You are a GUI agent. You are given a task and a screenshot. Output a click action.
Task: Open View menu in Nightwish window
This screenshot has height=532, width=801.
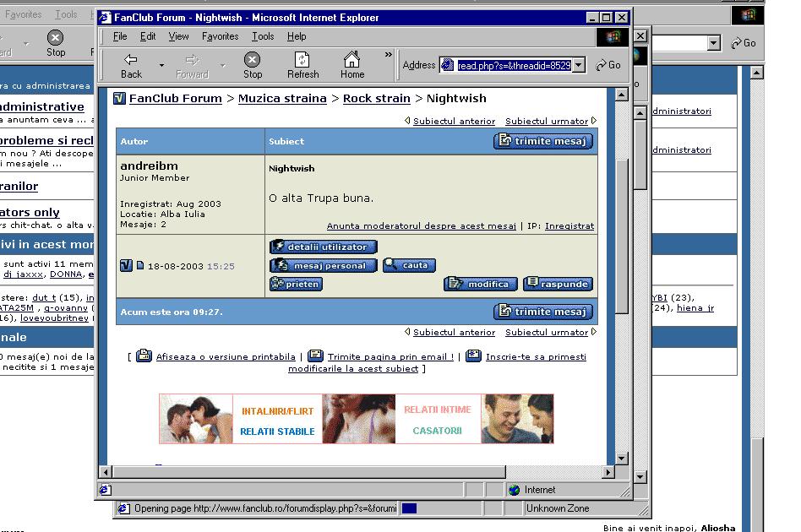[x=178, y=36]
